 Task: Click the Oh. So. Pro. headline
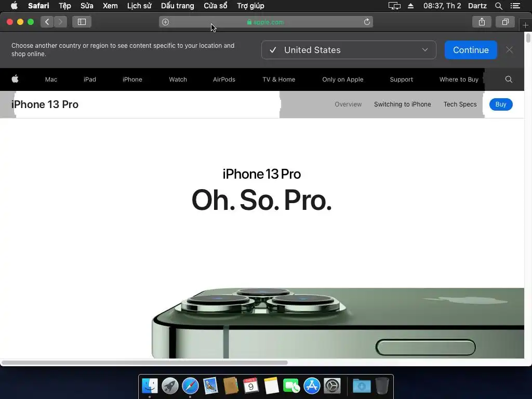pyautogui.click(x=261, y=200)
